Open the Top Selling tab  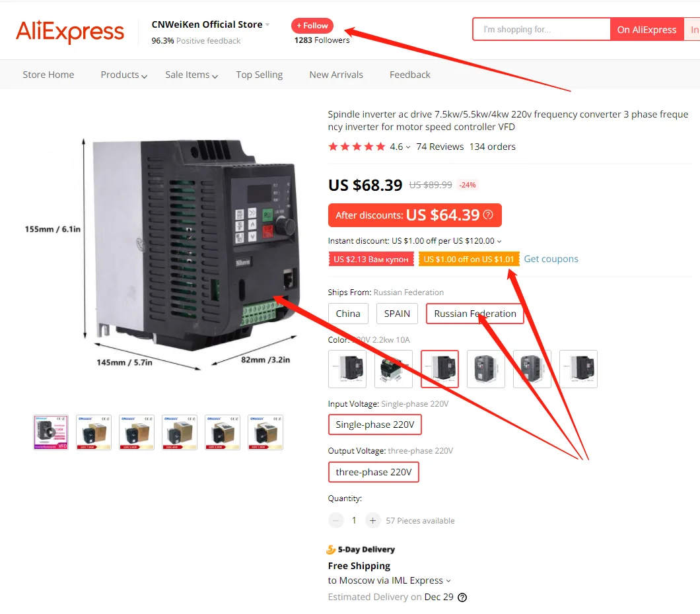pos(260,75)
